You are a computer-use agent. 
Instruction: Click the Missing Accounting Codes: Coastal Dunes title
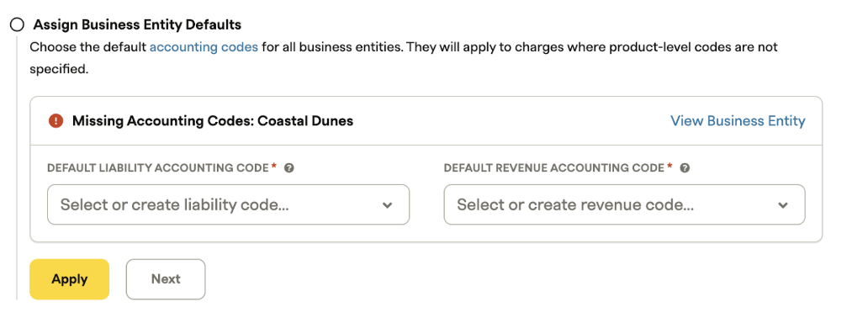coord(213,121)
